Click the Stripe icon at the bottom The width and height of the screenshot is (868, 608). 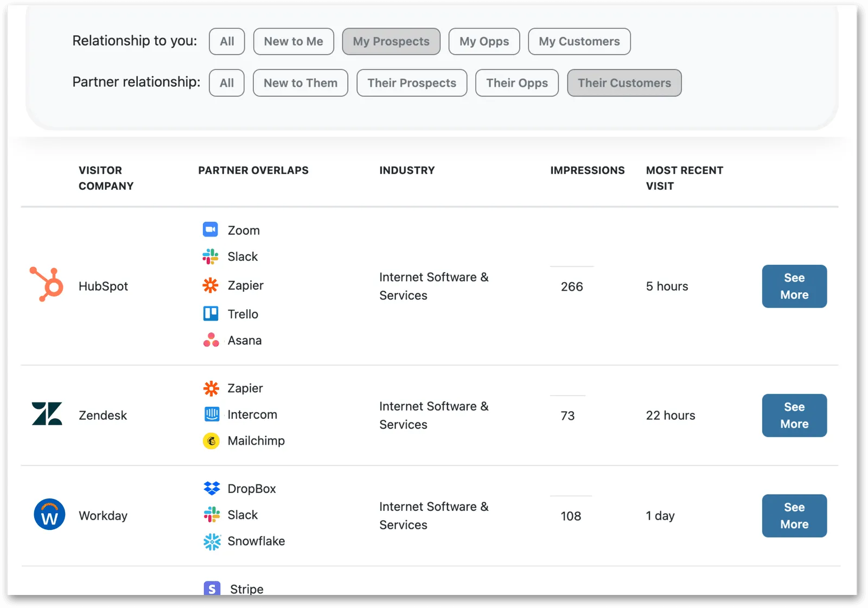pyautogui.click(x=212, y=588)
